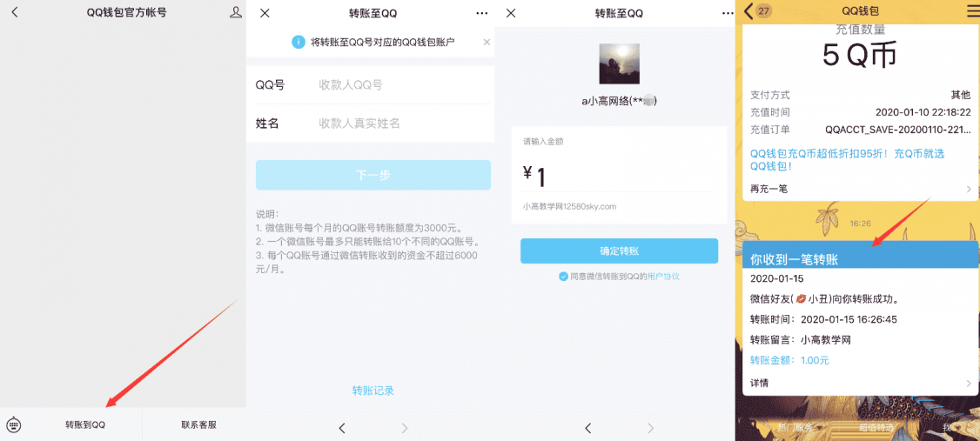Go back using bottom arrow under 转账记录
The height and width of the screenshot is (441, 980).
342,428
